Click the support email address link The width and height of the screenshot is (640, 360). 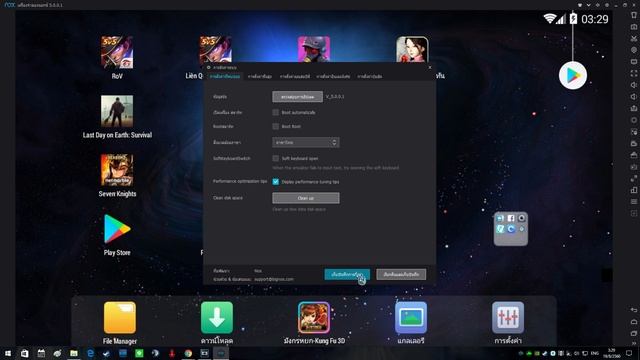point(274,279)
